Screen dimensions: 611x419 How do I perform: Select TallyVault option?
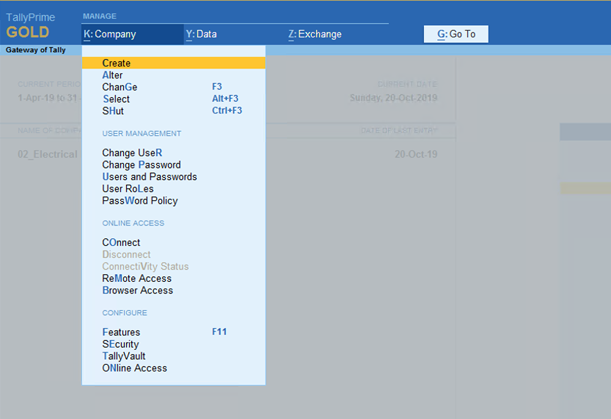click(x=125, y=356)
